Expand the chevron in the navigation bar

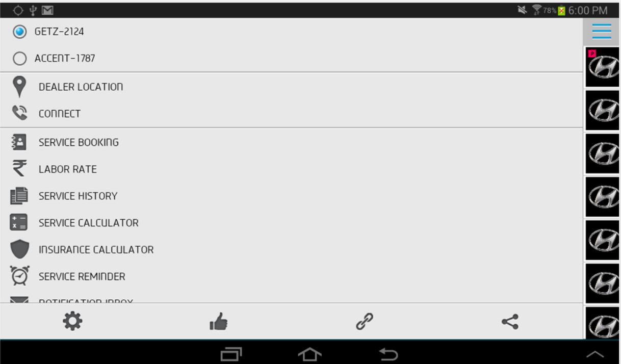[x=595, y=354]
